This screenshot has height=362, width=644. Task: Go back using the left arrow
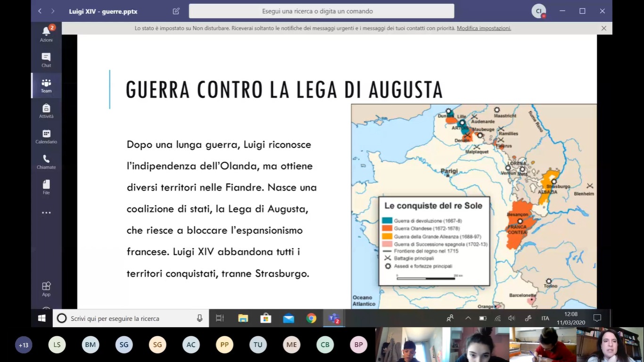40,11
